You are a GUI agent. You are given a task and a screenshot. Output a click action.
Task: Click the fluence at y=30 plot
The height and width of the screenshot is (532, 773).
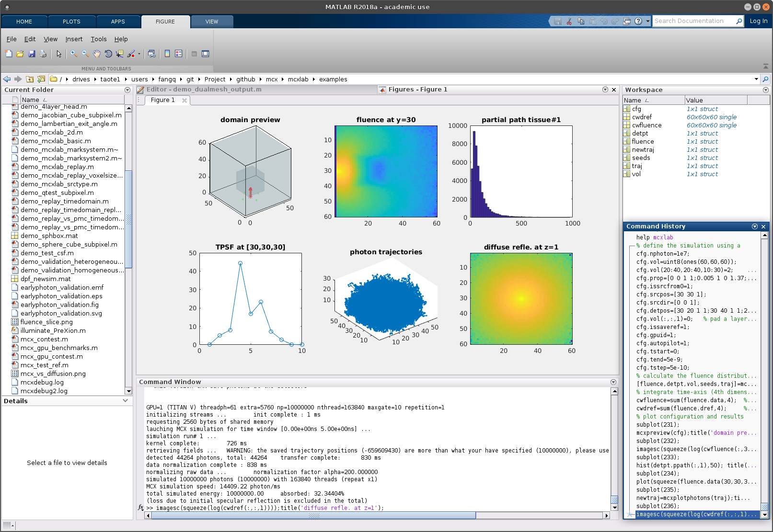click(386, 171)
